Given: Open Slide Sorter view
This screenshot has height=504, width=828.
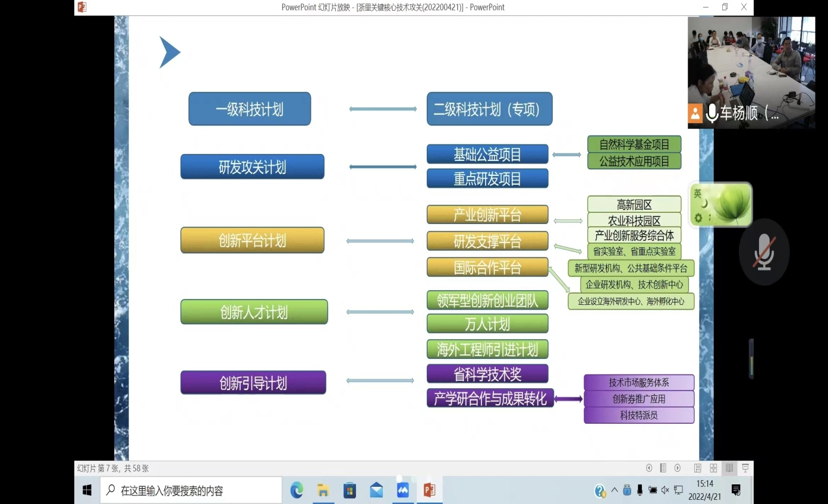Looking at the screenshot, I should pos(713,468).
